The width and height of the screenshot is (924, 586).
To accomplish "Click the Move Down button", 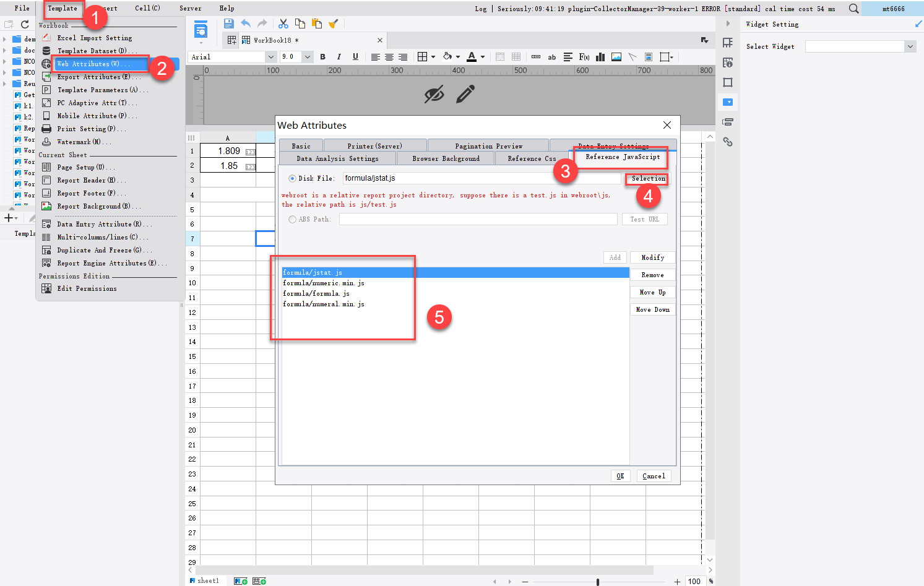I will click(x=652, y=309).
